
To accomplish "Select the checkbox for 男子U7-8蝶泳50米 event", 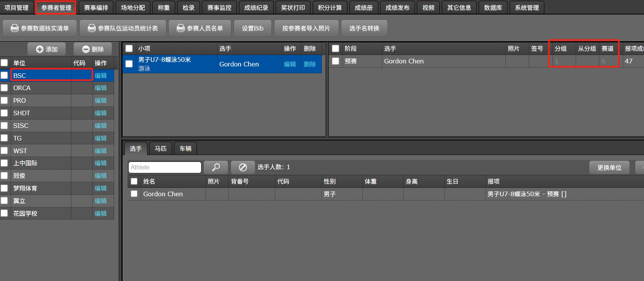I will 129,64.
